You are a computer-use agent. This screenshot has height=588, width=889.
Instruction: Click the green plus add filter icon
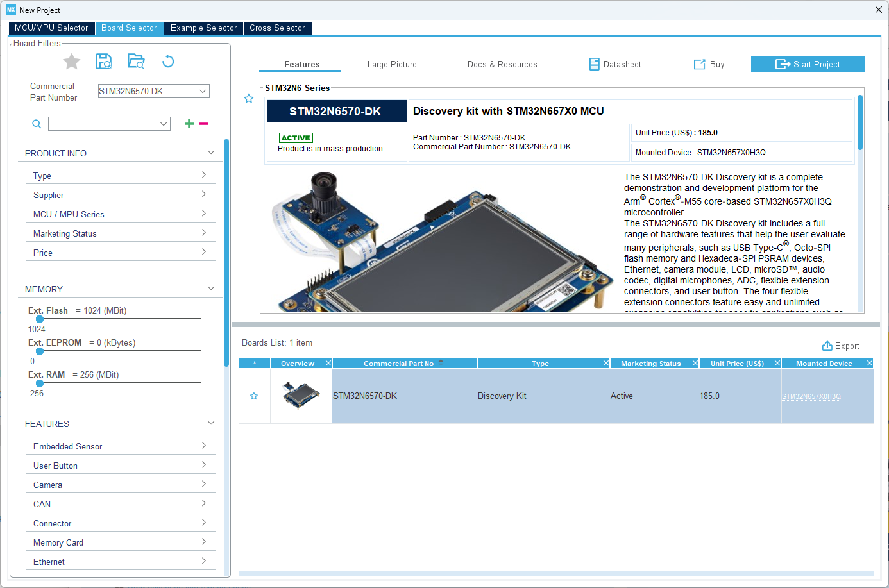coord(189,124)
